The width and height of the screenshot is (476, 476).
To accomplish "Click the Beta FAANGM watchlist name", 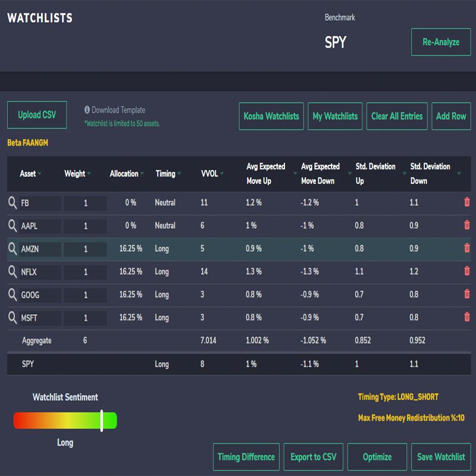I will coord(27,143).
